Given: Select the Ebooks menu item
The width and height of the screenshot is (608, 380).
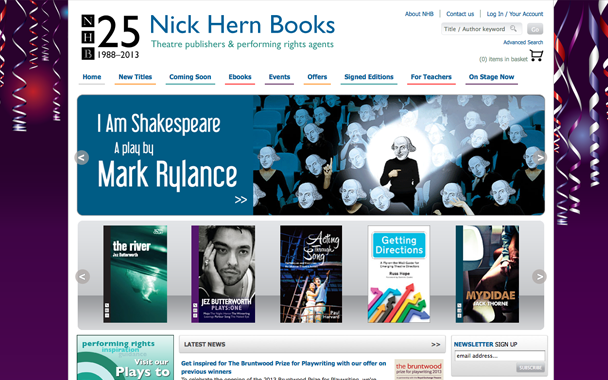Looking at the screenshot, I should point(240,77).
